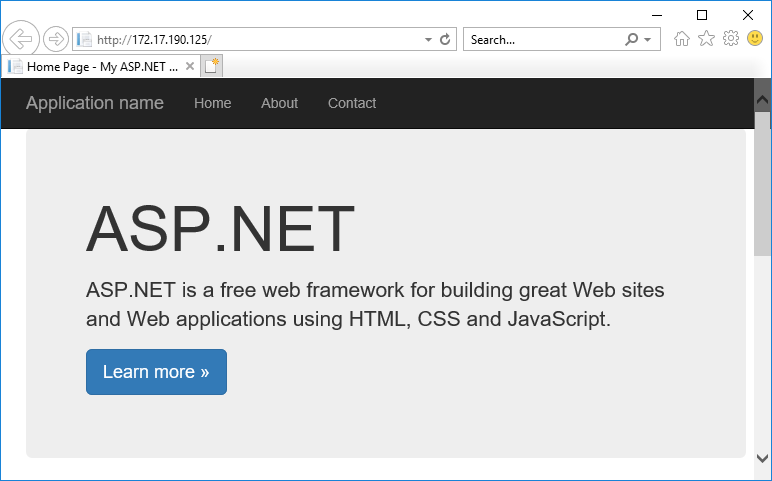Click the magnifier search icon

click(x=631, y=39)
